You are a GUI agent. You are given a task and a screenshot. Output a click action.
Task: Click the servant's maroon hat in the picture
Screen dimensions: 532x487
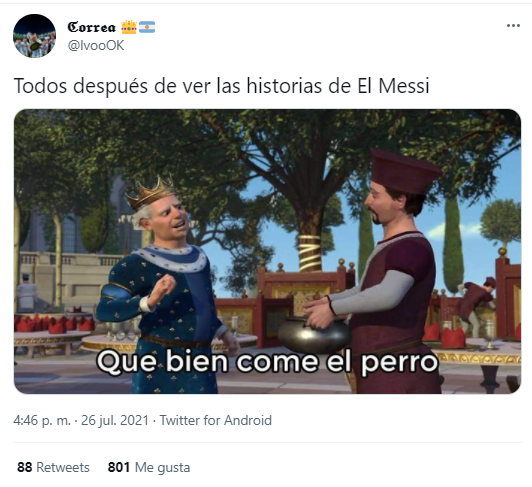tap(404, 171)
